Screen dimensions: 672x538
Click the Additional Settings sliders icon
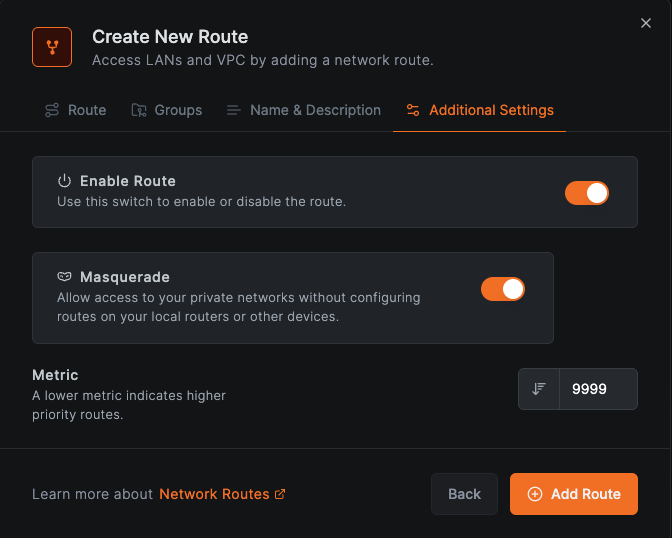coord(413,110)
